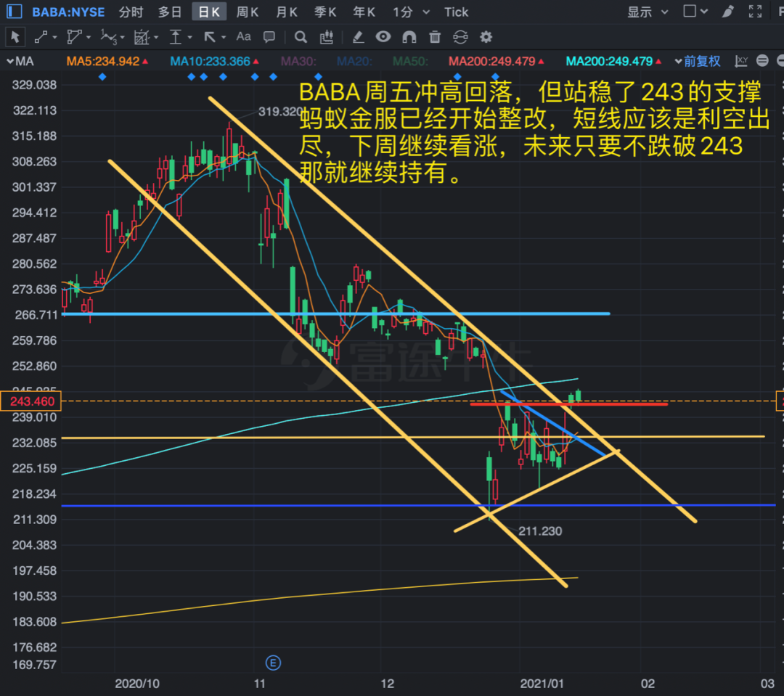784x696 pixels.
Task: Enter fullscreen chart mode
Action: [756, 12]
